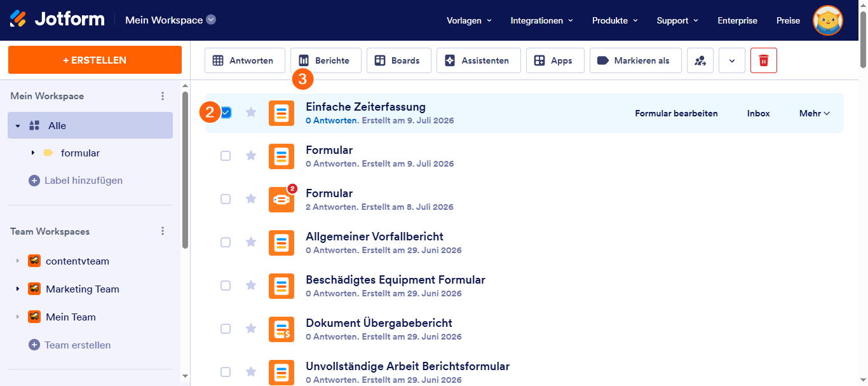Click form icon with red 2 badge

[281, 200]
